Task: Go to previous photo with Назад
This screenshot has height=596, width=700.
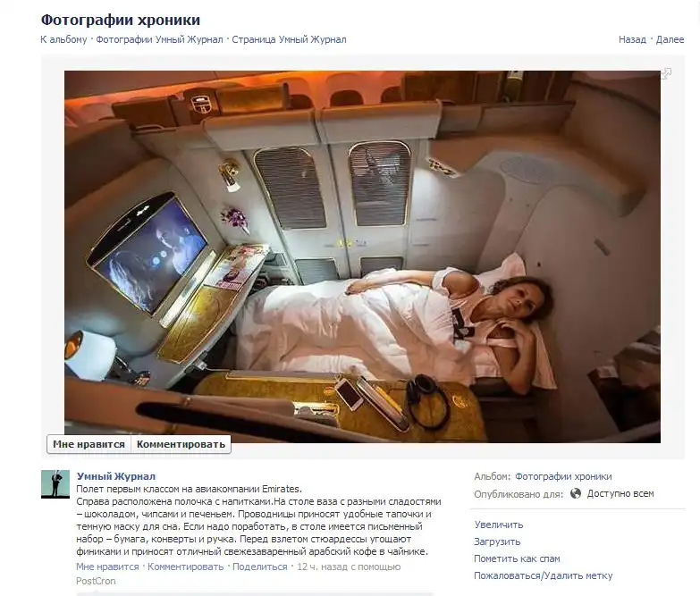Action: pyautogui.click(x=632, y=39)
